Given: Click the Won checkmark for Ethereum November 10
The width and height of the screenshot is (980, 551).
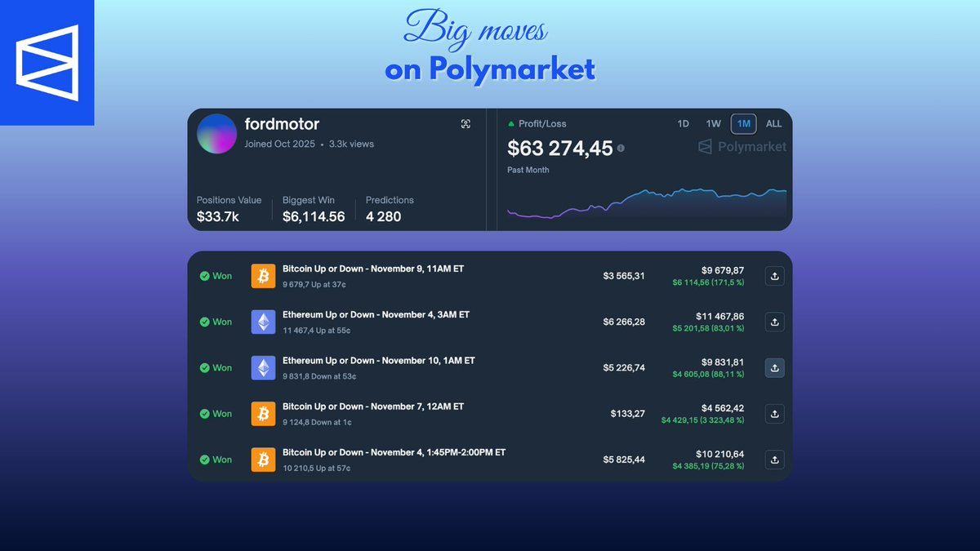Looking at the screenshot, I should point(205,367).
